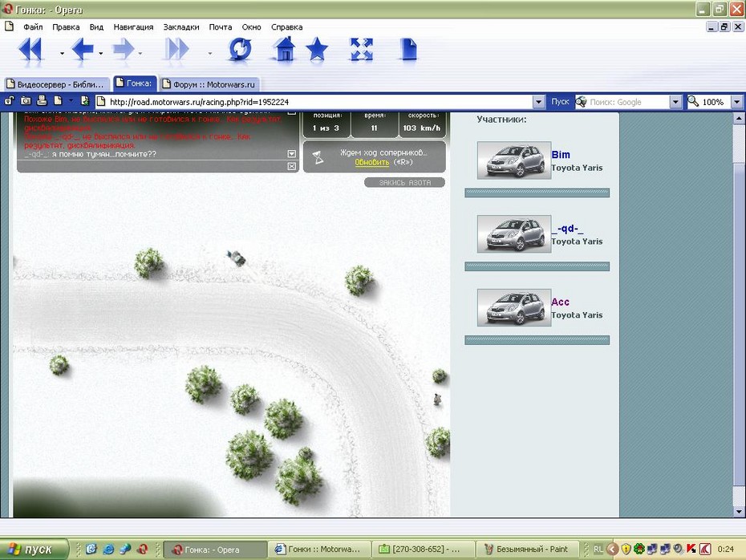Image resolution: width=746 pixels, height=560 pixels.
Task: Click _-qd-_'s Toyota Yaris car thumbnail
Action: [x=514, y=233]
